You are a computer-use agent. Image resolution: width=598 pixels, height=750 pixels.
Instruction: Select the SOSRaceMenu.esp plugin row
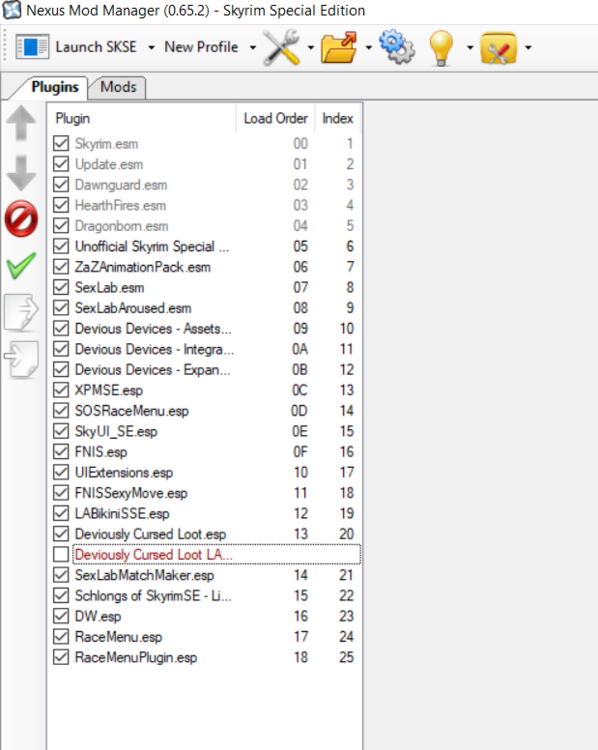pyautogui.click(x=205, y=411)
